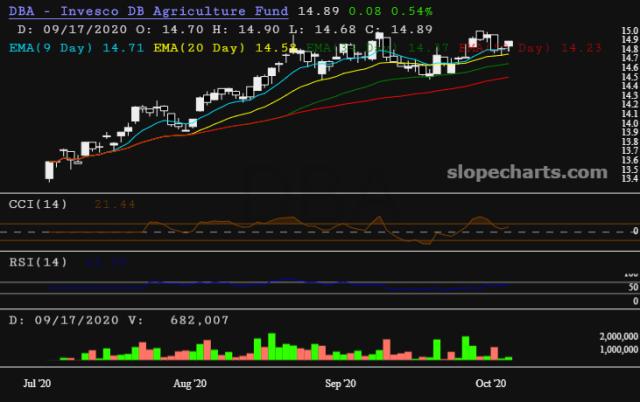Viewport: 640px width, 402px height.
Task: Click the first candlestick at chart start
Action: (x=49, y=170)
